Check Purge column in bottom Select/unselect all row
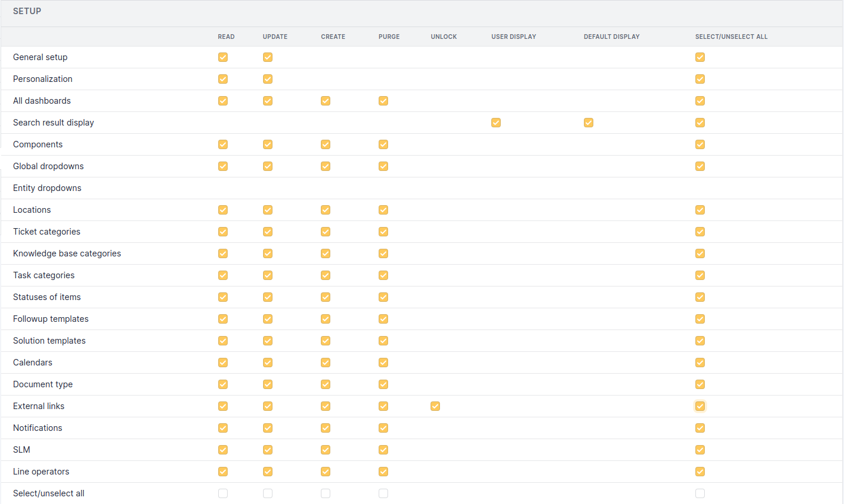The height and width of the screenshot is (504, 844). [383, 493]
